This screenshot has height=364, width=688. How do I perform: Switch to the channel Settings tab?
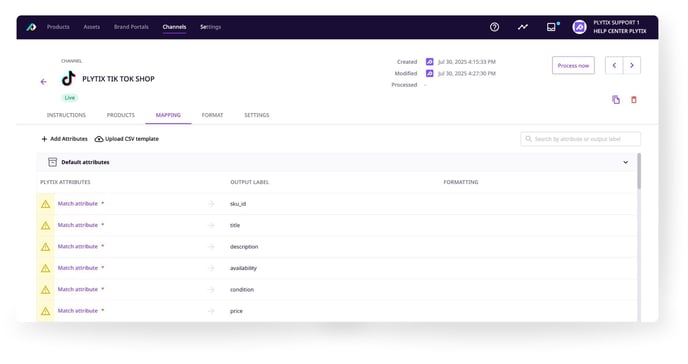click(x=257, y=115)
